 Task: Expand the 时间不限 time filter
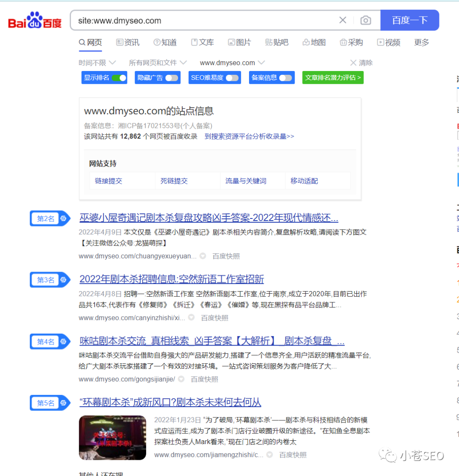(97, 63)
